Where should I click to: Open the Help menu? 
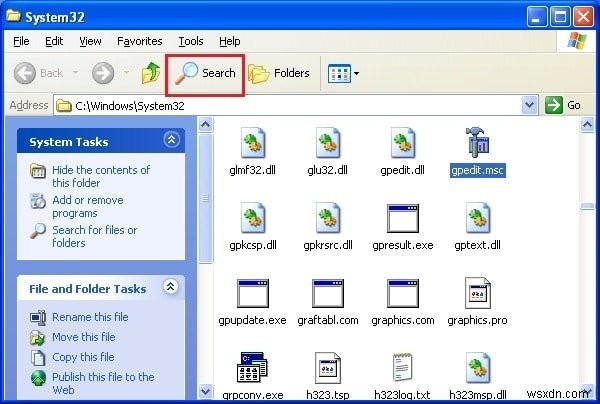click(230, 41)
